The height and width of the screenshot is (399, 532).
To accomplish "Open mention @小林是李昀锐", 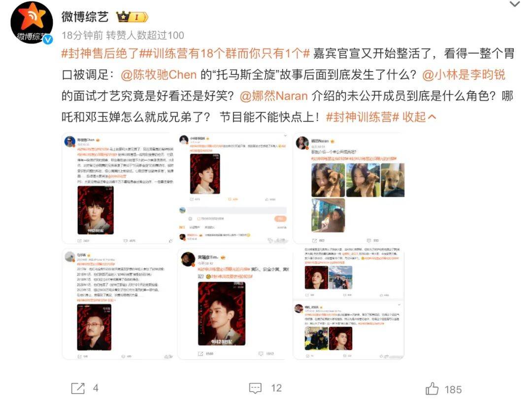I will [x=464, y=74].
